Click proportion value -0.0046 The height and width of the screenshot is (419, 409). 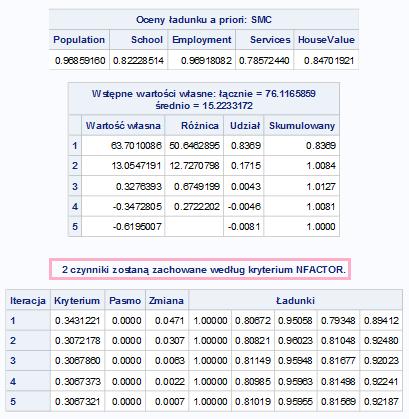(x=245, y=206)
